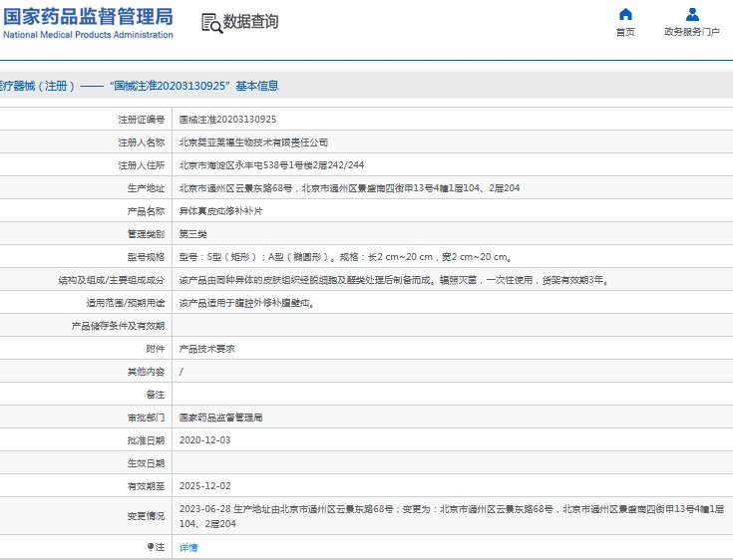
Task: Click the value 产品技术要求
Action: 207,349
